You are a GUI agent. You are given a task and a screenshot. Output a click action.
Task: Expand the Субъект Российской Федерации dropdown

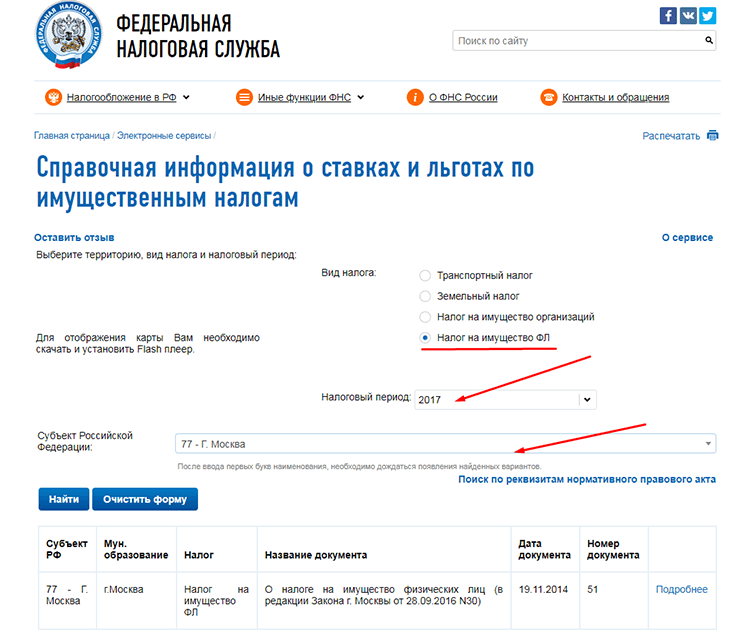pos(708,443)
